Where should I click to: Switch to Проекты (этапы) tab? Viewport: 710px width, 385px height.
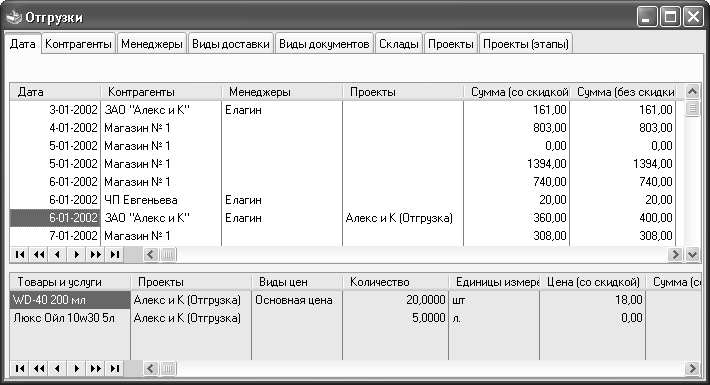(x=526, y=44)
